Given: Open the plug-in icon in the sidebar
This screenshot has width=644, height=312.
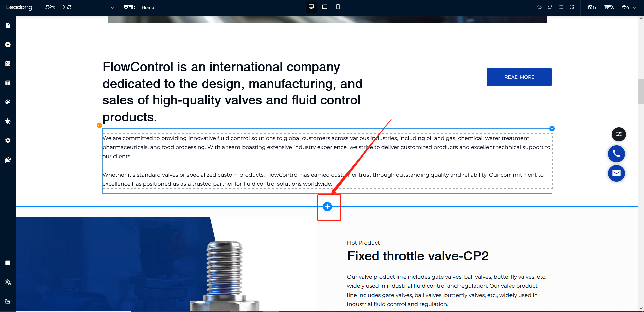Looking at the screenshot, I should point(8,160).
